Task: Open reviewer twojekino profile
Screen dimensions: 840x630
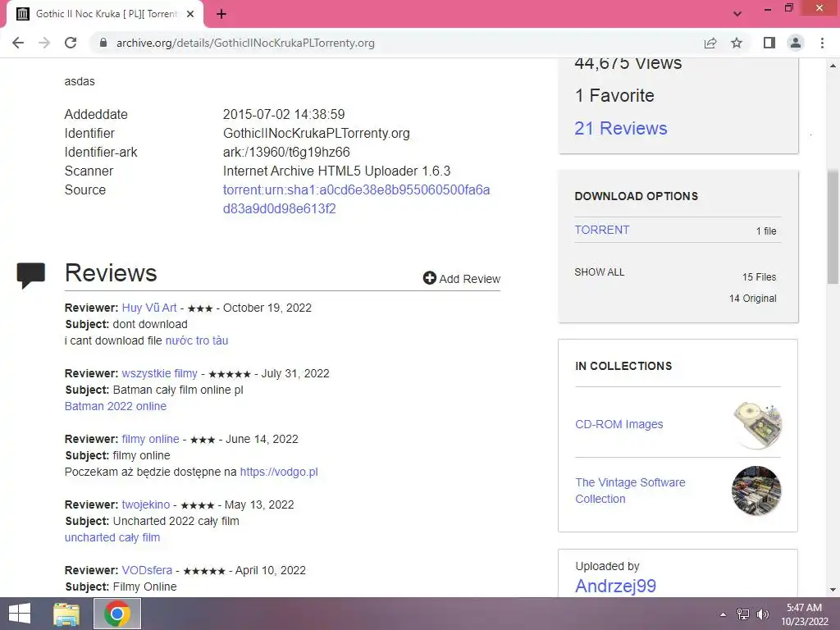Action: tap(145, 504)
